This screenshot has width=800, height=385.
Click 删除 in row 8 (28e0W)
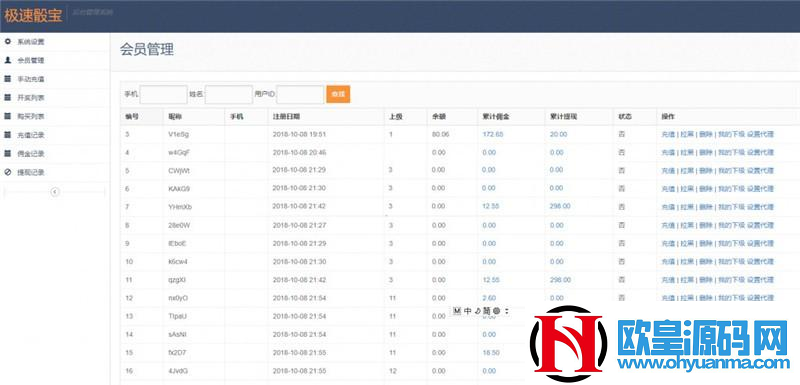tap(706, 225)
